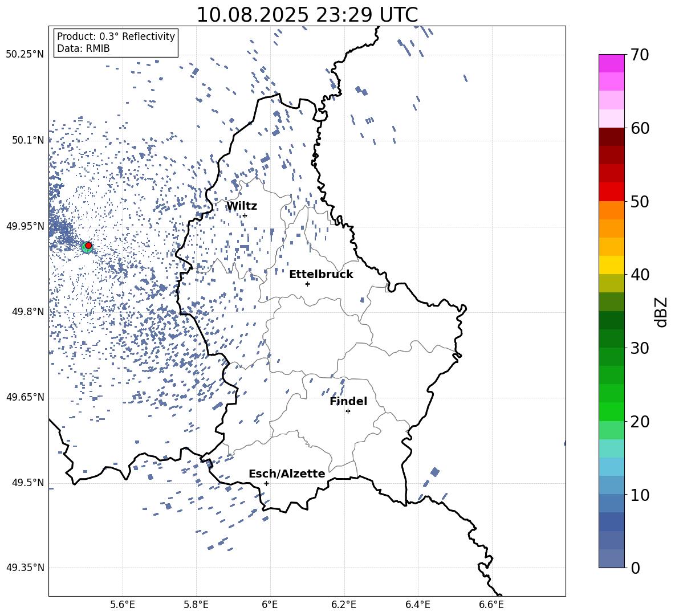Screen dimensions: 675x616
Task: Click the dBZ colorbar axis label
Action: click(662, 312)
